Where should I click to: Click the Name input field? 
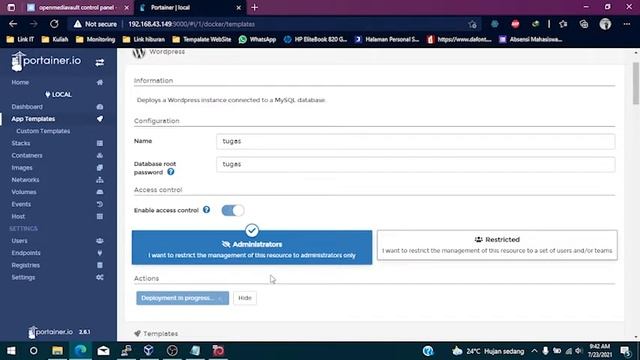pyautogui.click(x=416, y=141)
